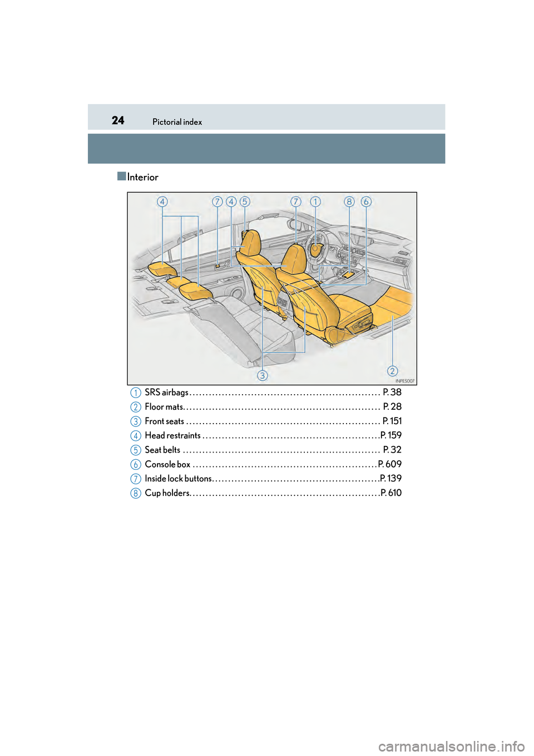This screenshot has width=534, height=756.
Task: Click the Pictorial index header title
Action: 177,122
